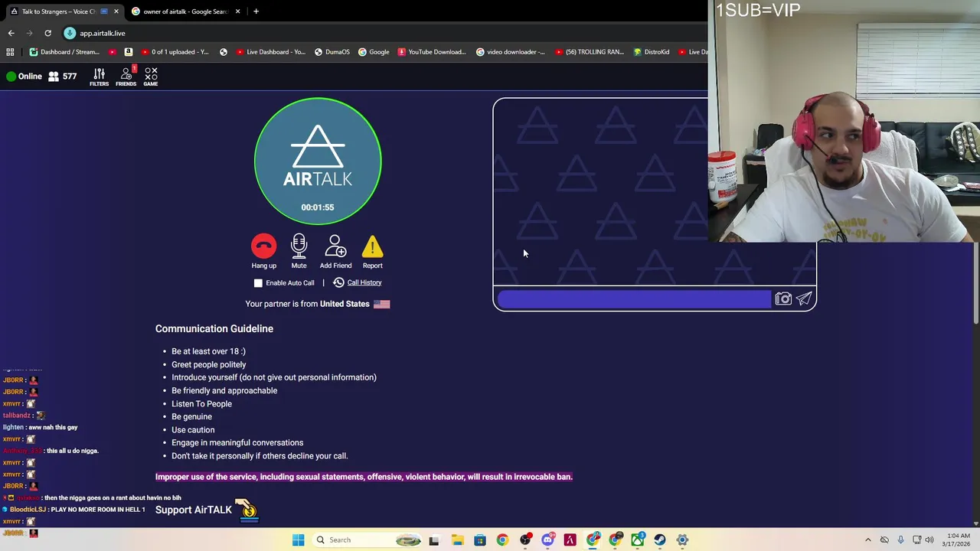This screenshot has height=551, width=980.
Task: Click the AirTalk logo call avatar
Action: click(318, 161)
